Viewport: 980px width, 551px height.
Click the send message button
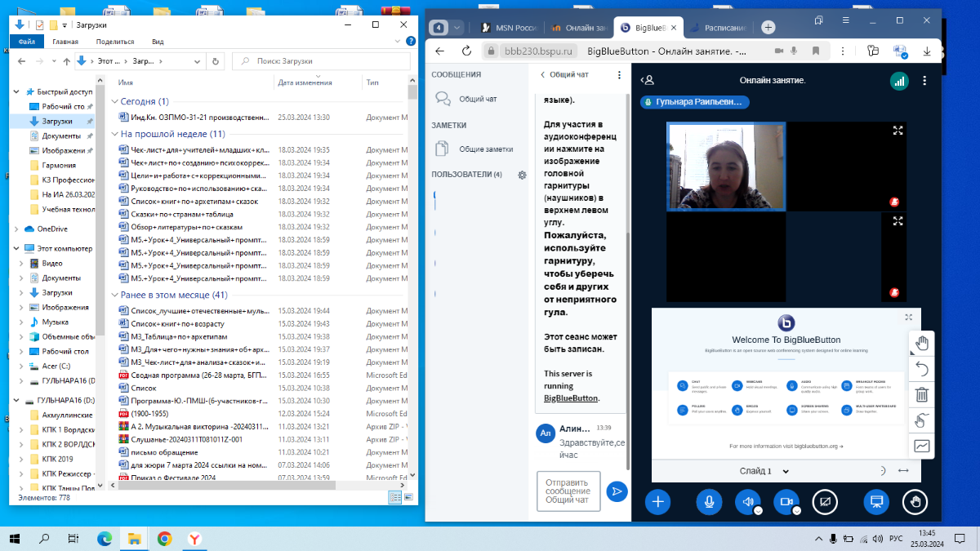(617, 491)
